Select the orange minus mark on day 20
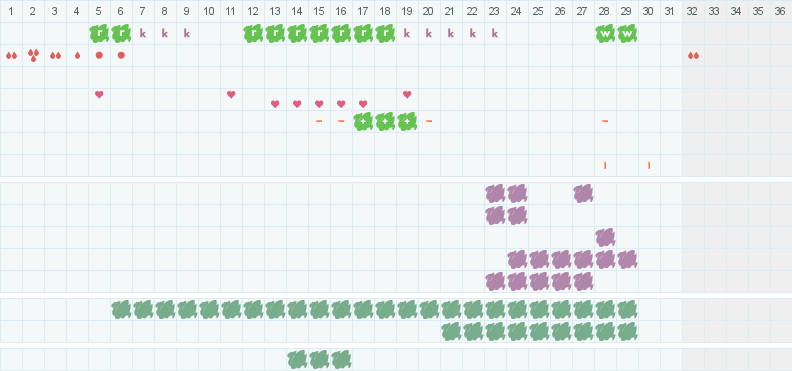The height and width of the screenshot is (371, 792). pyautogui.click(x=429, y=121)
